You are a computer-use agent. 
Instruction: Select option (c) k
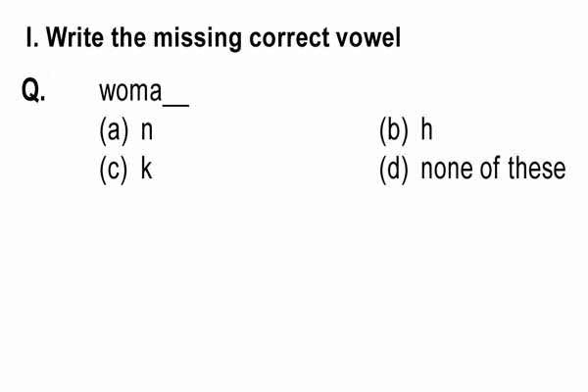[x=126, y=170]
